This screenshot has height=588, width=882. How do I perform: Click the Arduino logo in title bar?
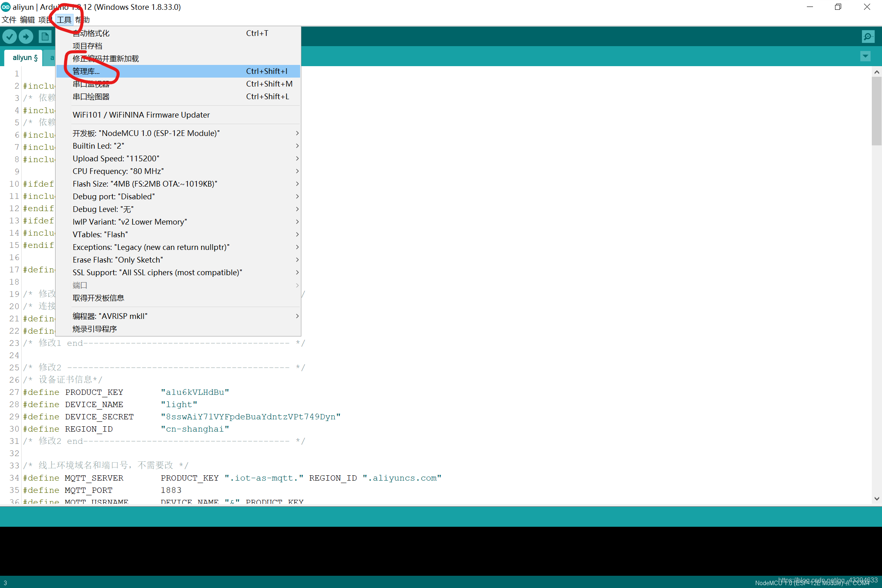[6, 7]
